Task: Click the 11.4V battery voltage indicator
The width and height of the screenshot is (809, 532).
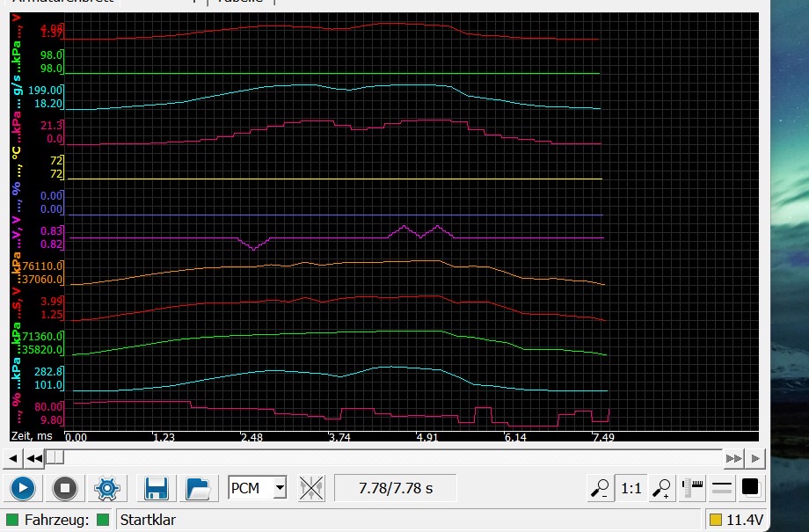Action: [x=735, y=520]
